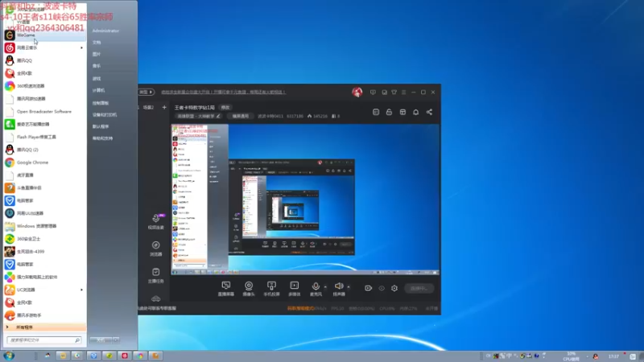Open the 4399 game entry

point(44,251)
